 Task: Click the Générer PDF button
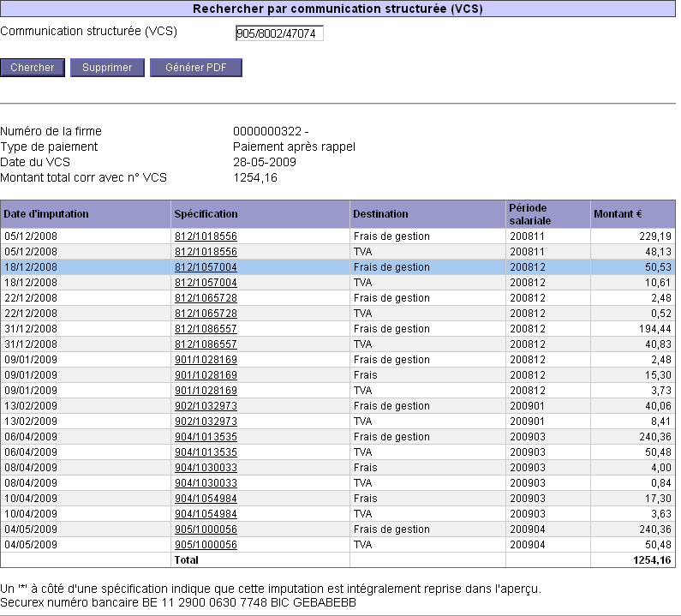[196, 68]
